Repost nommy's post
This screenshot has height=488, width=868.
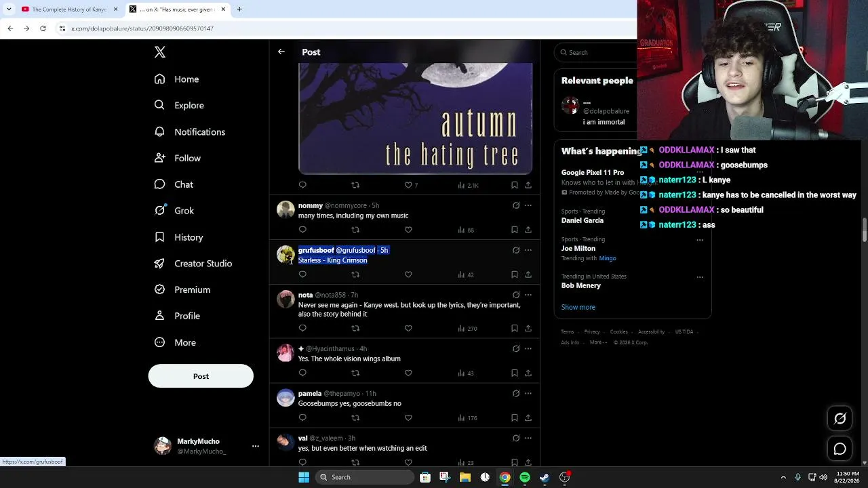[355, 230]
